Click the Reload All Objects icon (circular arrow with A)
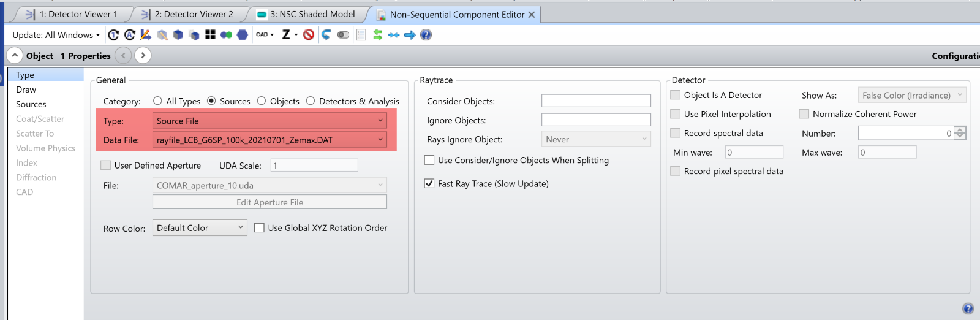Image resolution: width=980 pixels, height=320 pixels. click(129, 35)
